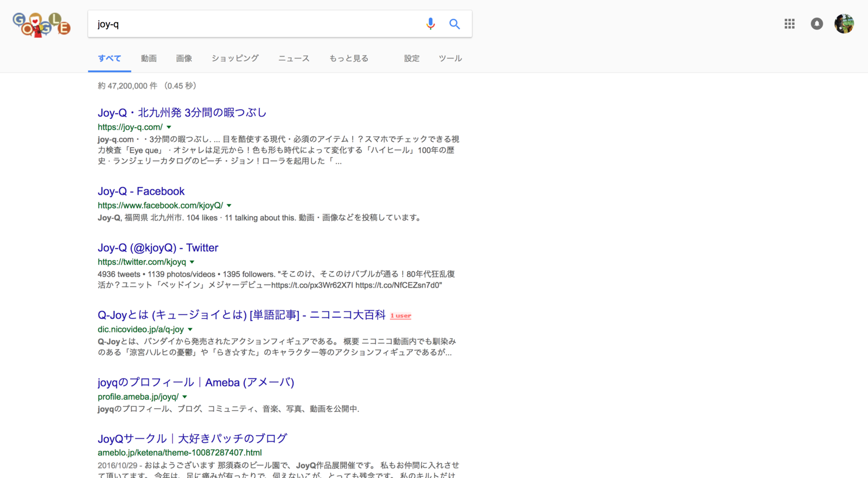Screen dimensions: 868x478
Task: Click the Twitter snippet starting 4936 tweets
Action: coord(276,279)
